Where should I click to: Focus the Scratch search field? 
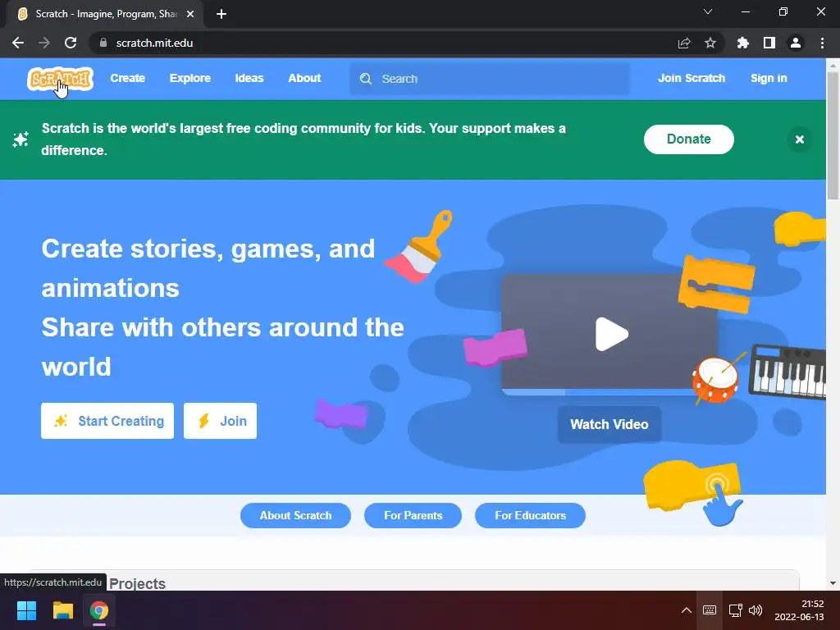[490, 79]
